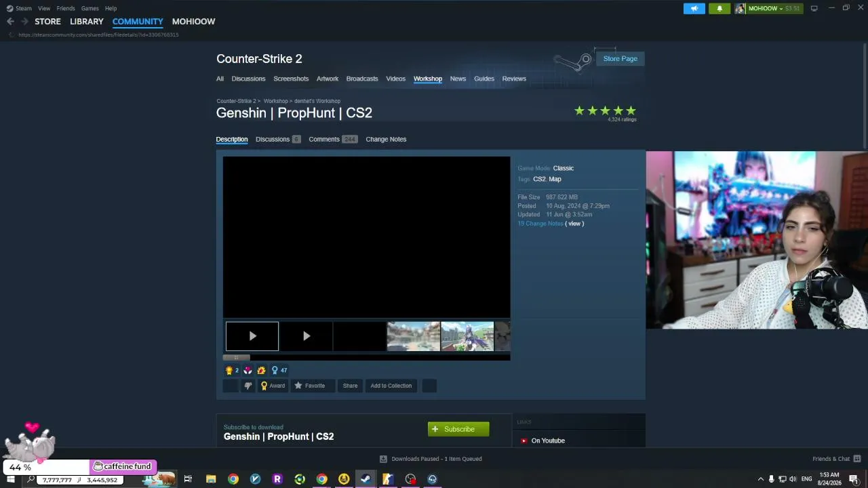
Task: Select the All community hub tab
Action: (220, 79)
